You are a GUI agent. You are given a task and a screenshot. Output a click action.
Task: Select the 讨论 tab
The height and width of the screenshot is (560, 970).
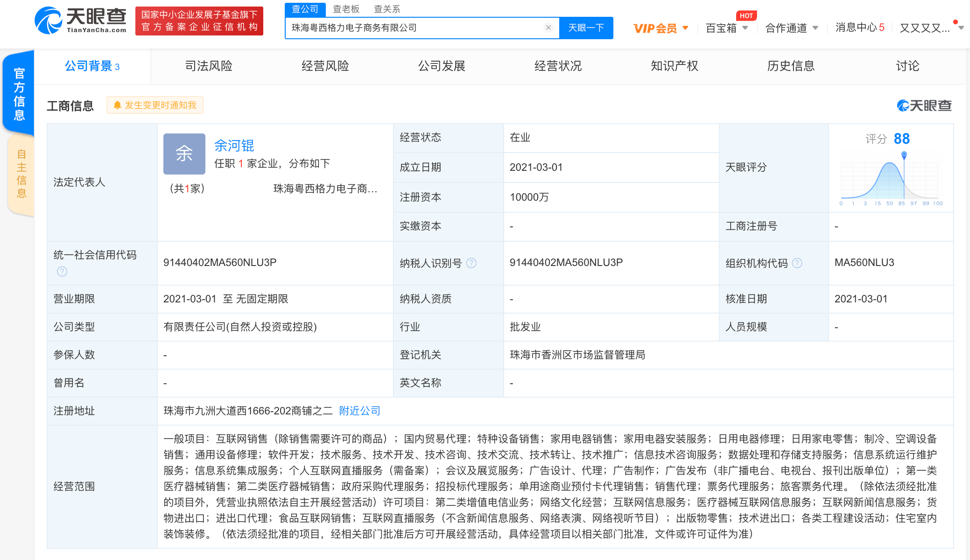point(907,66)
